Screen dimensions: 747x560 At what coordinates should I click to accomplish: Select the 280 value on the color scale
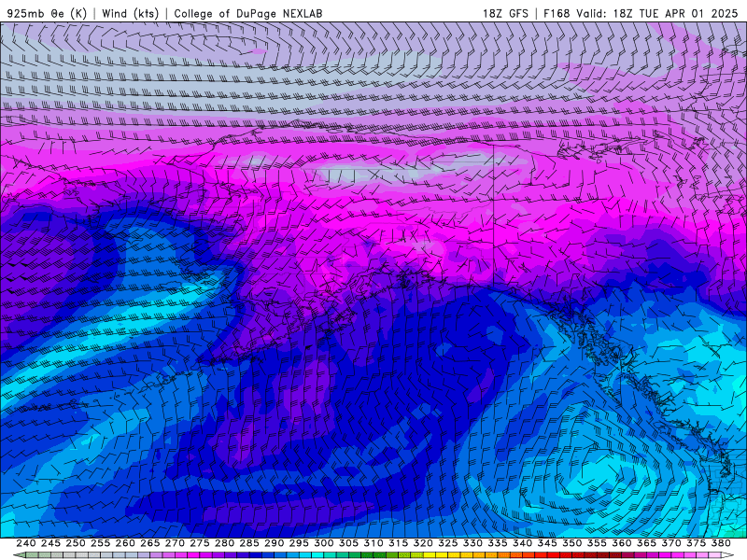(x=224, y=543)
